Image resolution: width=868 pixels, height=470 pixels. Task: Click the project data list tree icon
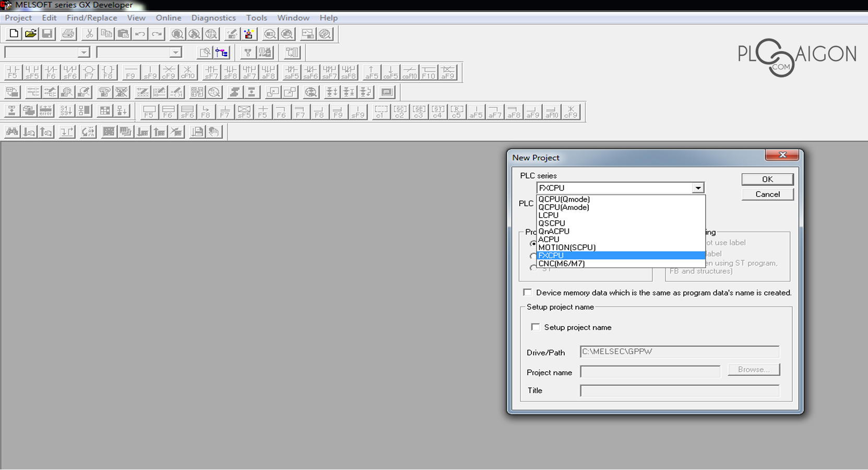(x=222, y=52)
